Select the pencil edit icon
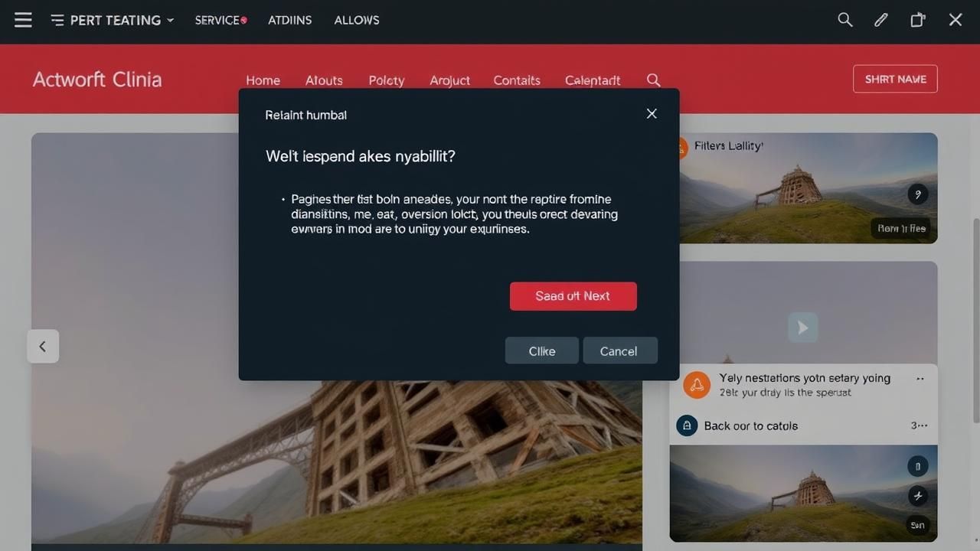 pyautogui.click(x=881, y=20)
